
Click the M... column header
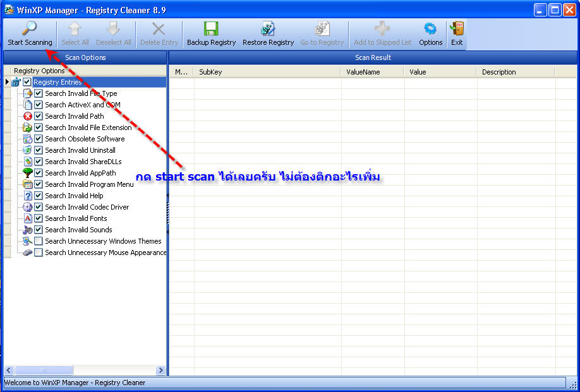point(181,72)
